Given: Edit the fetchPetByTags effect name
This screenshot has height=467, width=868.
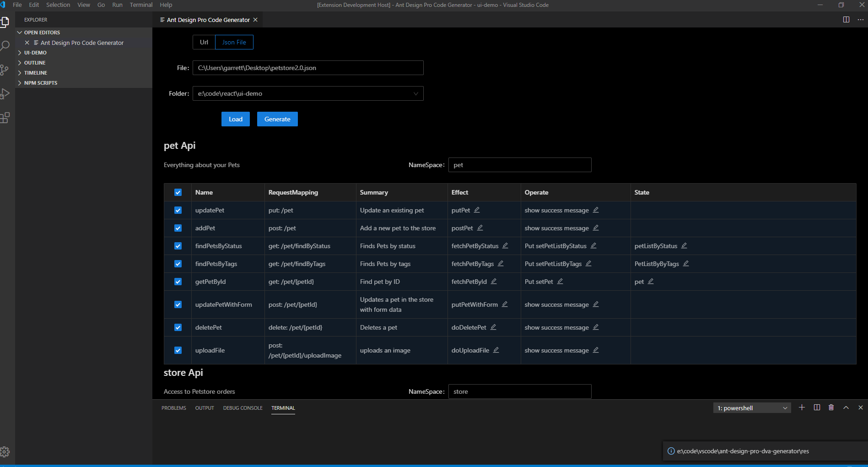Looking at the screenshot, I should pyautogui.click(x=501, y=263).
